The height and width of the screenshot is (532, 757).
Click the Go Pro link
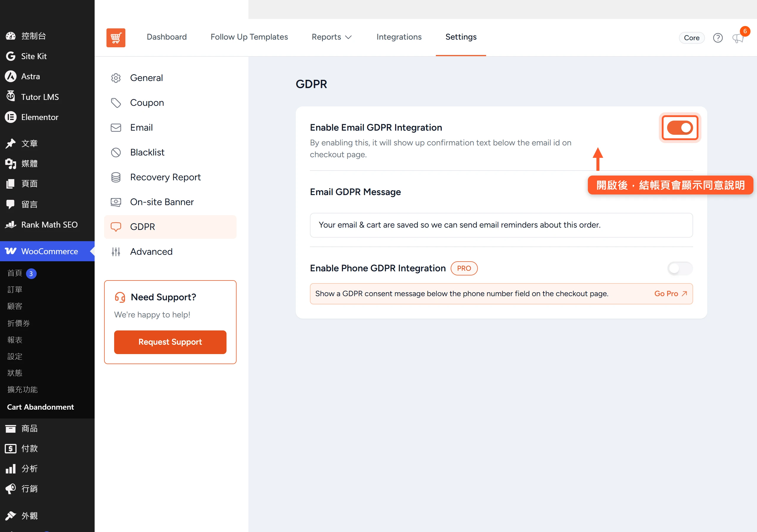pyautogui.click(x=670, y=294)
